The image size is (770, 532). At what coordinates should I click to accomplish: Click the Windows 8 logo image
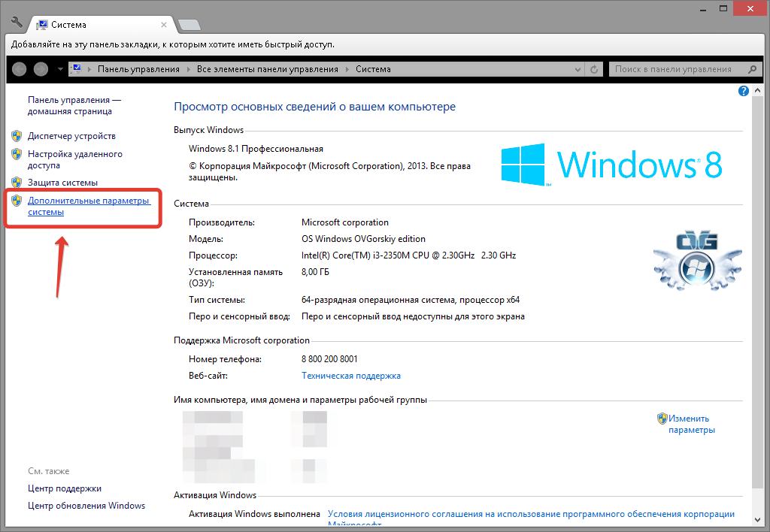[612, 165]
